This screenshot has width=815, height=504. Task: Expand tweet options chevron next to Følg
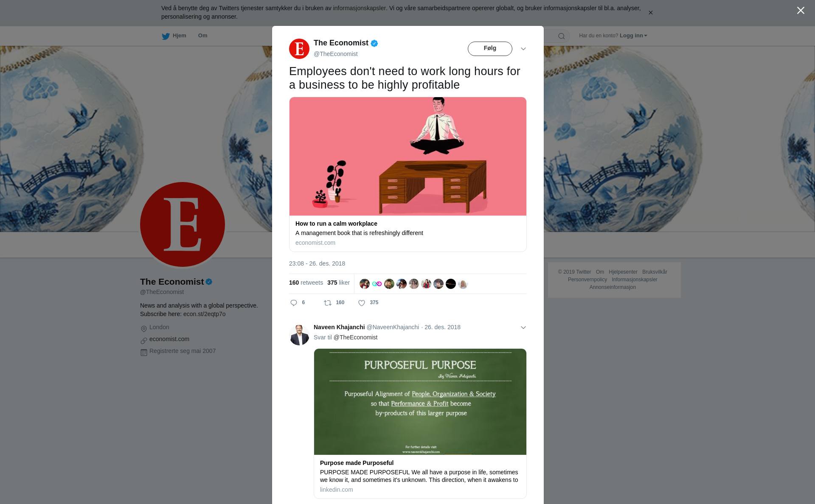click(523, 49)
